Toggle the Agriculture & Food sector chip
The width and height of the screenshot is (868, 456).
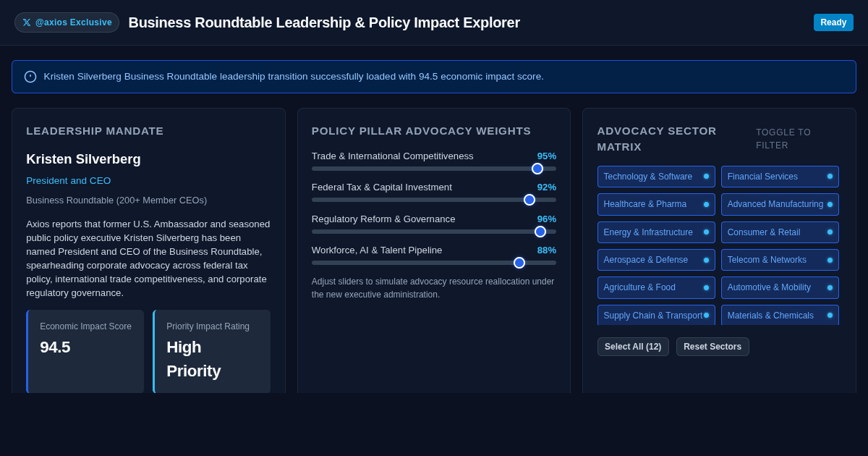(656, 287)
